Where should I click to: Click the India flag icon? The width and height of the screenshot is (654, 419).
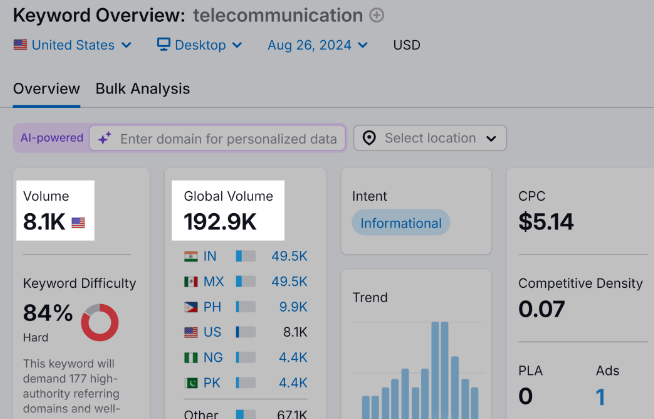(x=191, y=256)
